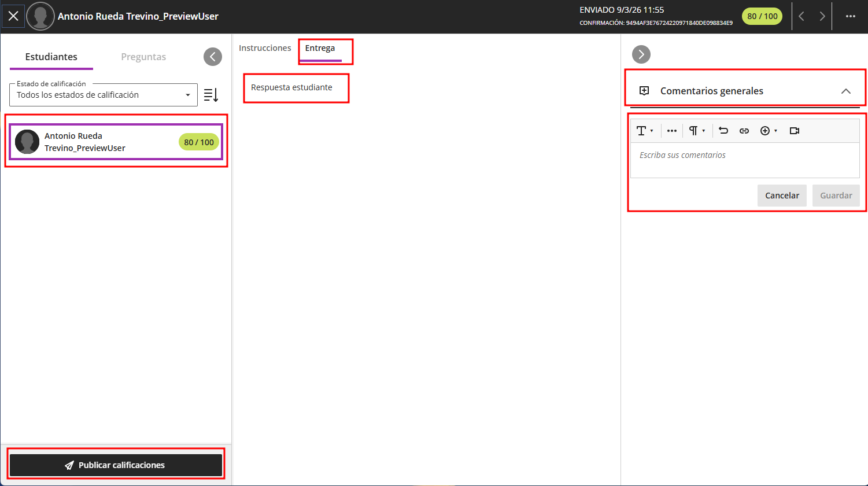The height and width of the screenshot is (486, 868).
Task: Expand the insert content plus dropdown
Action: click(769, 131)
